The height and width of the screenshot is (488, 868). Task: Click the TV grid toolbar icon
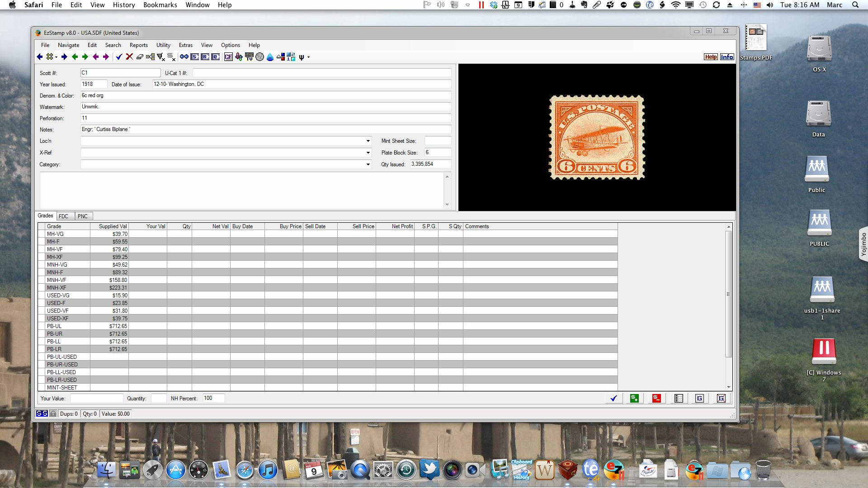click(x=249, y=57)
